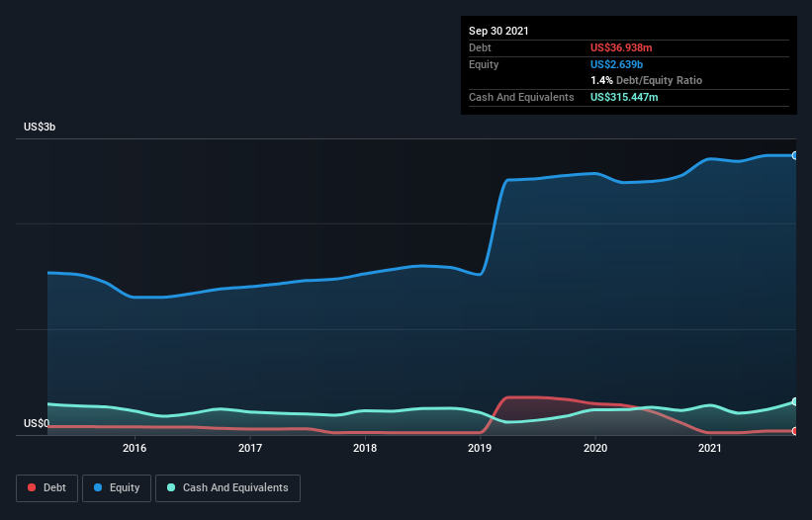Click the 2020 x-axis label
The height and width of the screenshot is (520, 812).
(x=595, y=448)
